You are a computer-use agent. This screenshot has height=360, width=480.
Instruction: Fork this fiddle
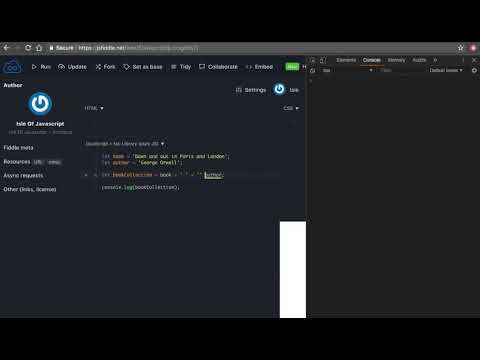105,67
